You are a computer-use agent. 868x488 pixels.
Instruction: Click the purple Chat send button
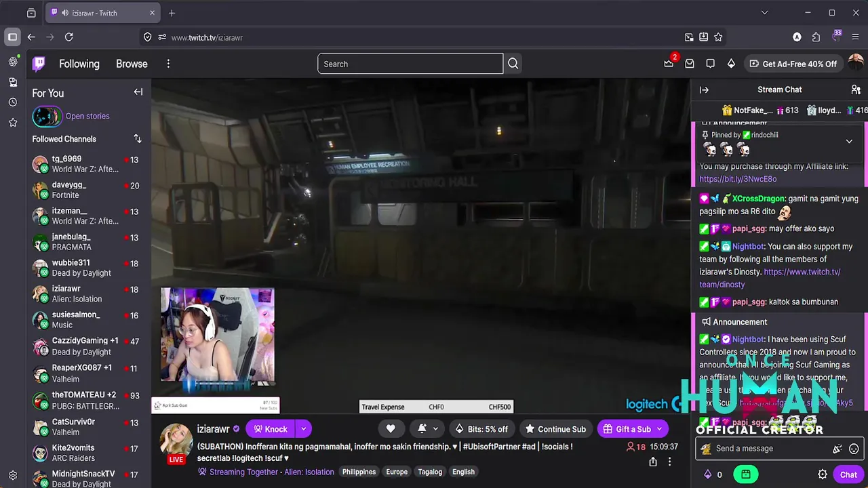point(848,474)
